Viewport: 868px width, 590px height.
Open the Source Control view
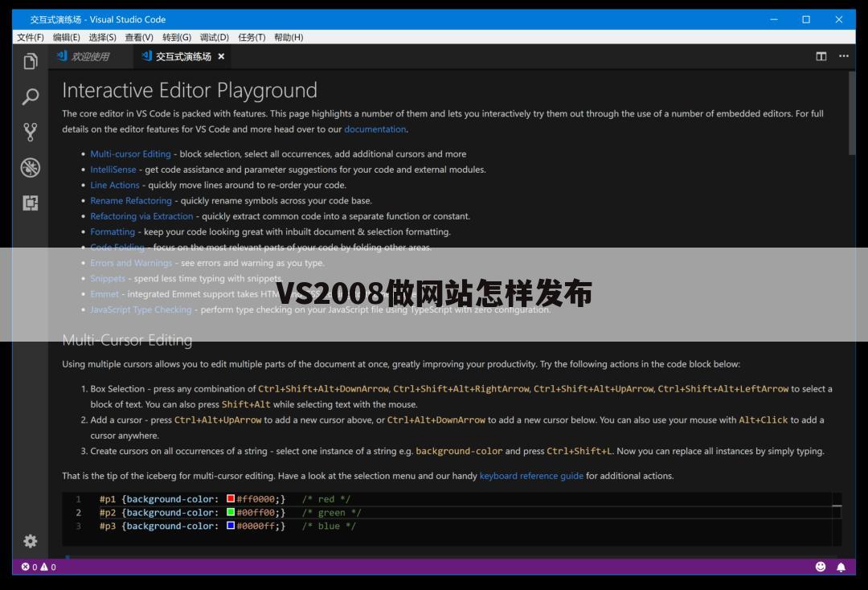(x=30, y=132)
